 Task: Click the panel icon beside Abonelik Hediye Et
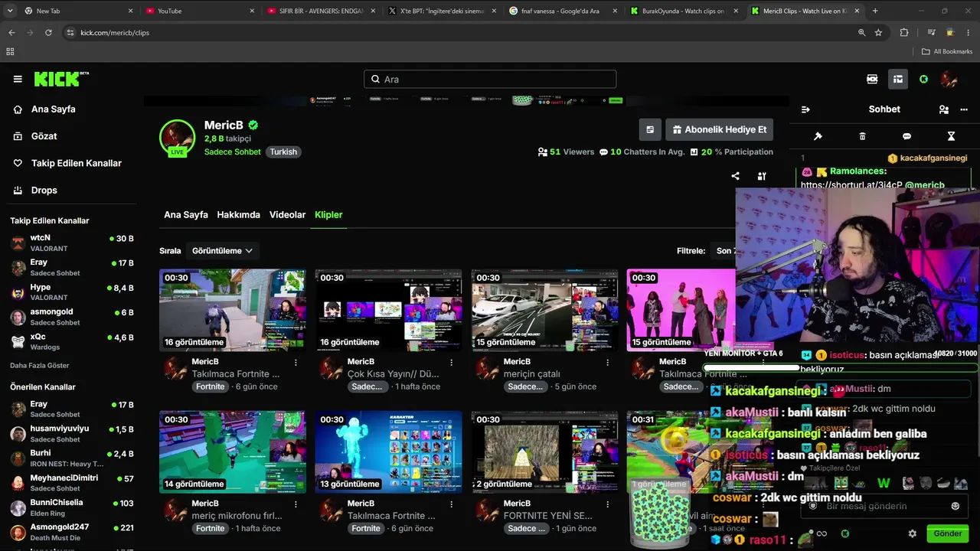[x=650, y=129]
